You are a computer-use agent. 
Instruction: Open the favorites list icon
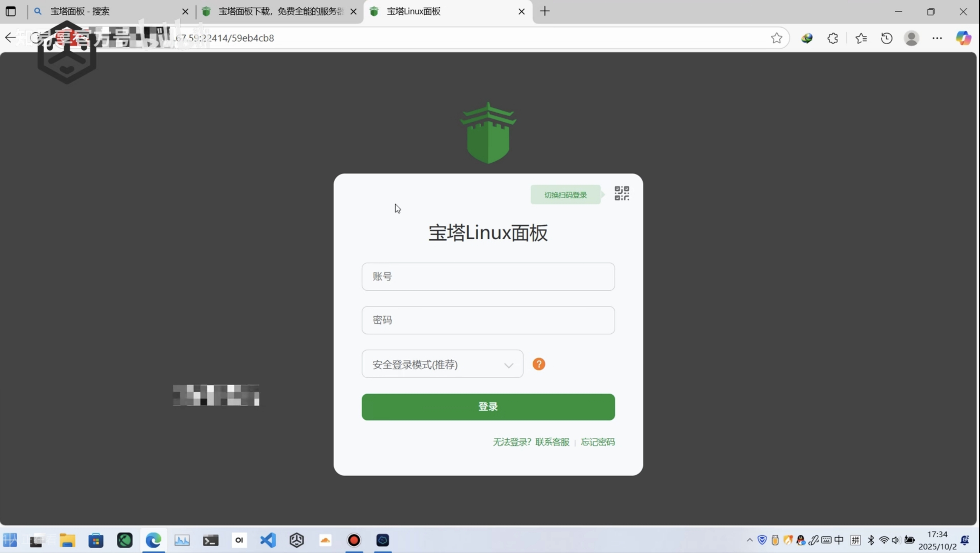(x=861, y=38)
